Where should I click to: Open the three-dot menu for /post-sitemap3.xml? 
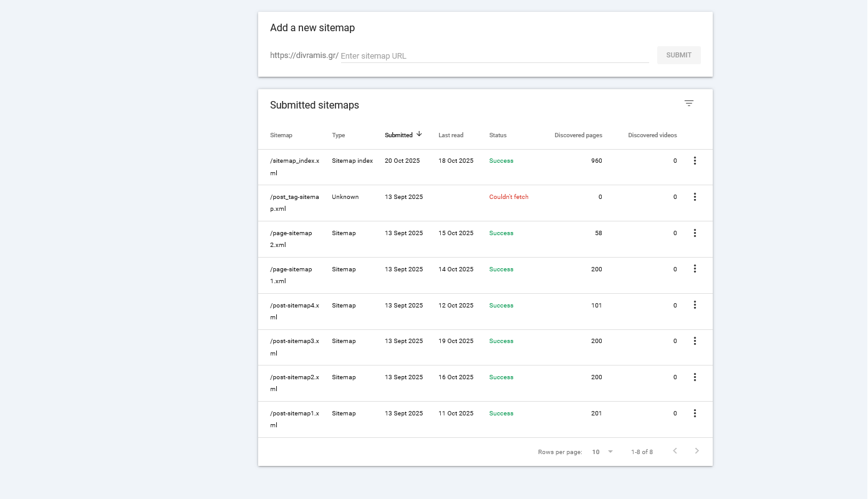tap(695, 341)
